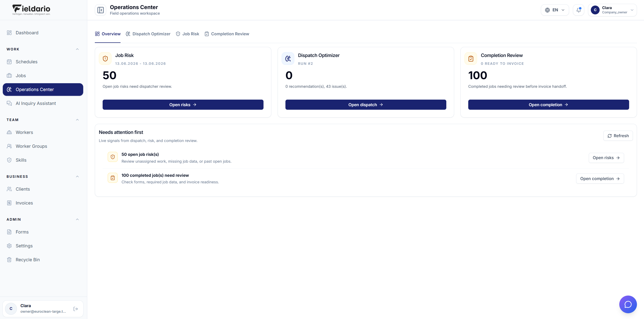Refresh the Needs attention first list
Viewport: 644px width, 319px height.
tap(618, 136)
